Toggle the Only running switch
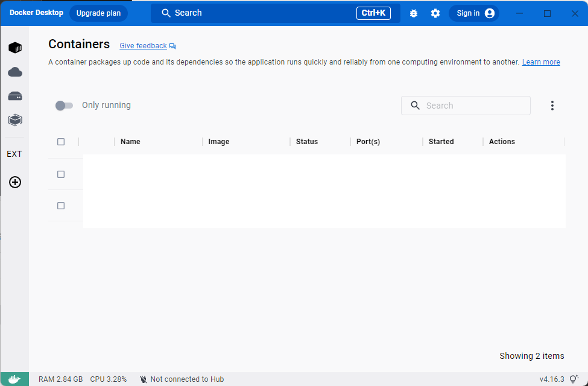The image size is (588, 386). (x=64, y=106)
